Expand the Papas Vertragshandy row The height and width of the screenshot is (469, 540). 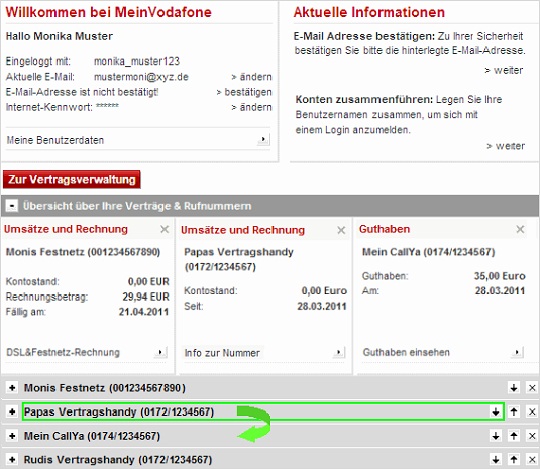pos(12,411)
